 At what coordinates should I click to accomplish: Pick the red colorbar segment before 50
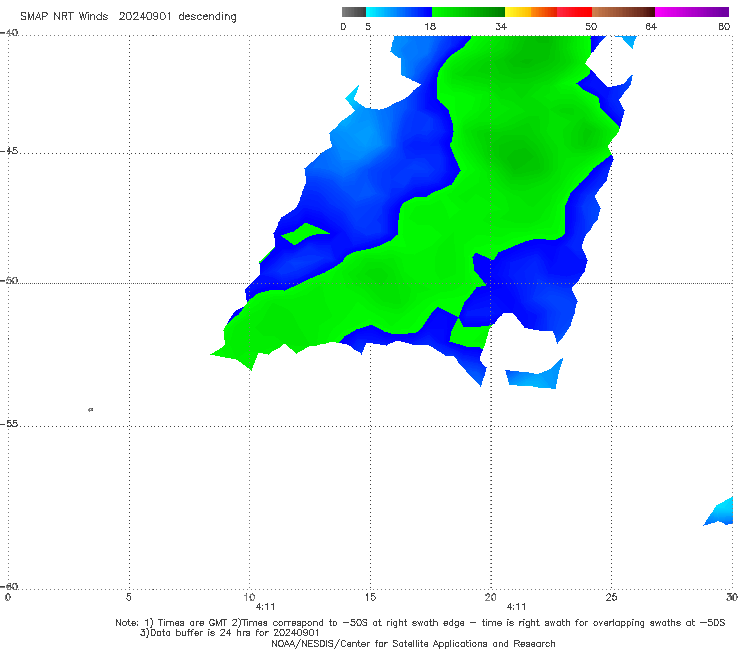click(x=575, y=12)
